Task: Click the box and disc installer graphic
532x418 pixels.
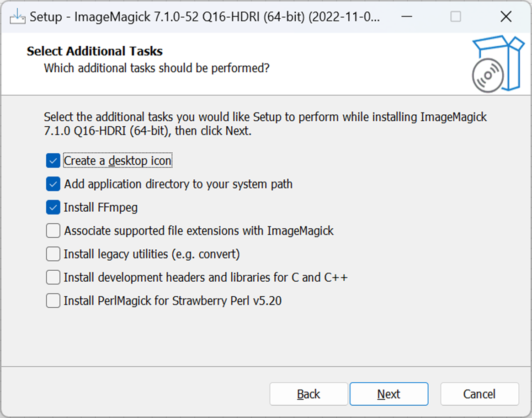Action: pyautogui.click(x=498, y=64)
